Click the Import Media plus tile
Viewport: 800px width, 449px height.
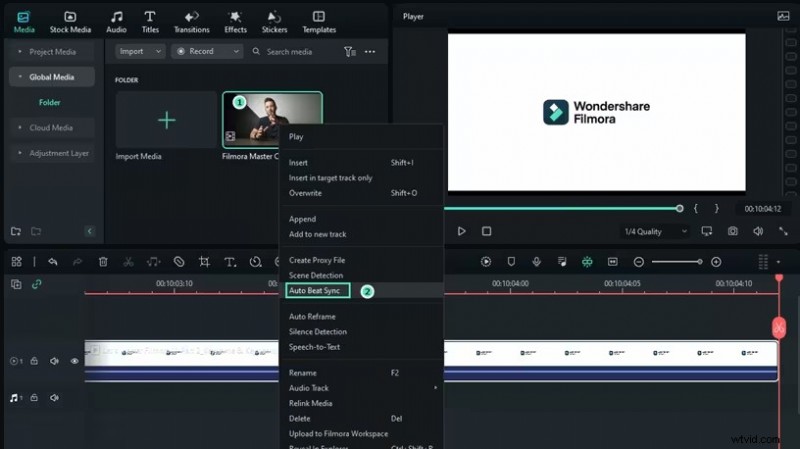click(166, 120)
